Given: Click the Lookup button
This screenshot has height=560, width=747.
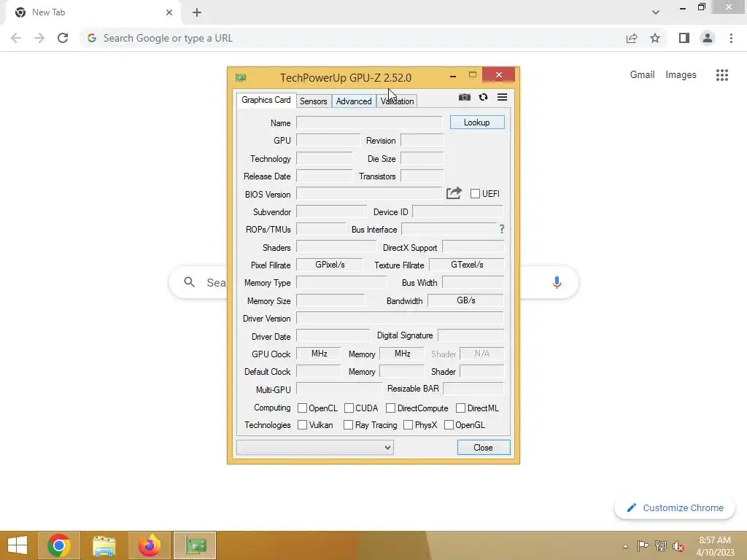Looking at the screenshot, I should tap(477, 122).
